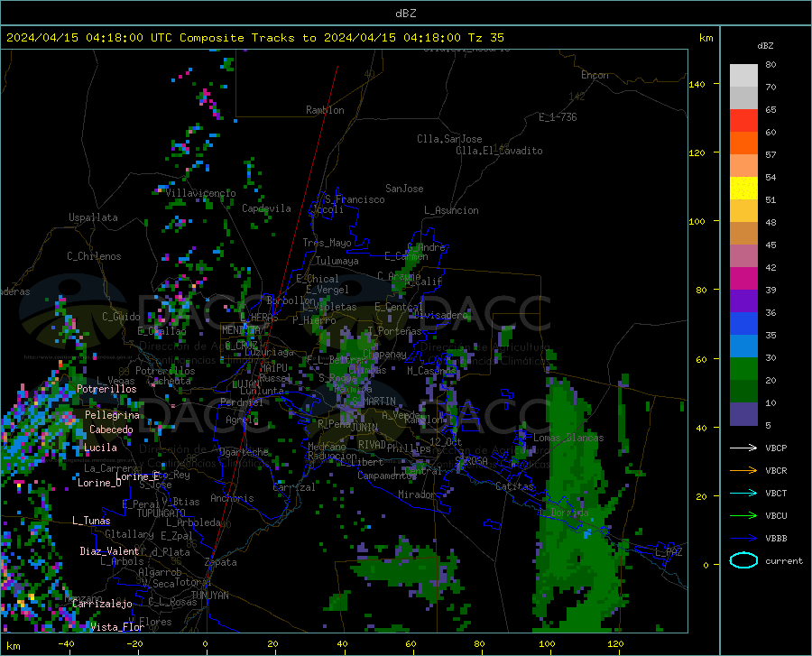812x656 pixels.
Task: Click the L_Dormida label
Action: click(x=563, y=513)
